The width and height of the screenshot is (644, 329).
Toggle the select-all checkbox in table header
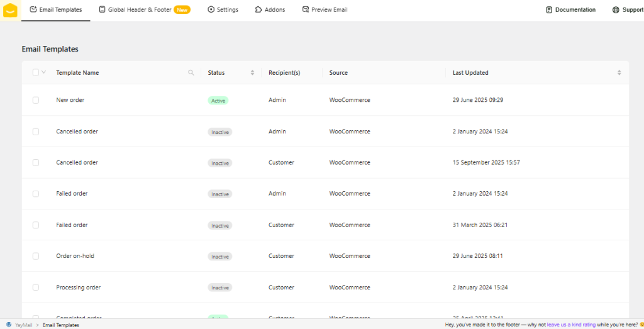tap(36, 72)
